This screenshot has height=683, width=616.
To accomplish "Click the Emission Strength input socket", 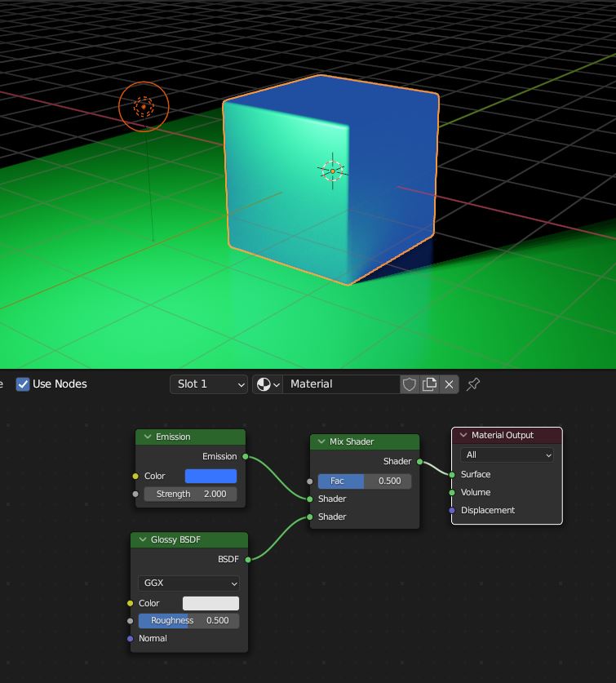I will coord(135,494).
